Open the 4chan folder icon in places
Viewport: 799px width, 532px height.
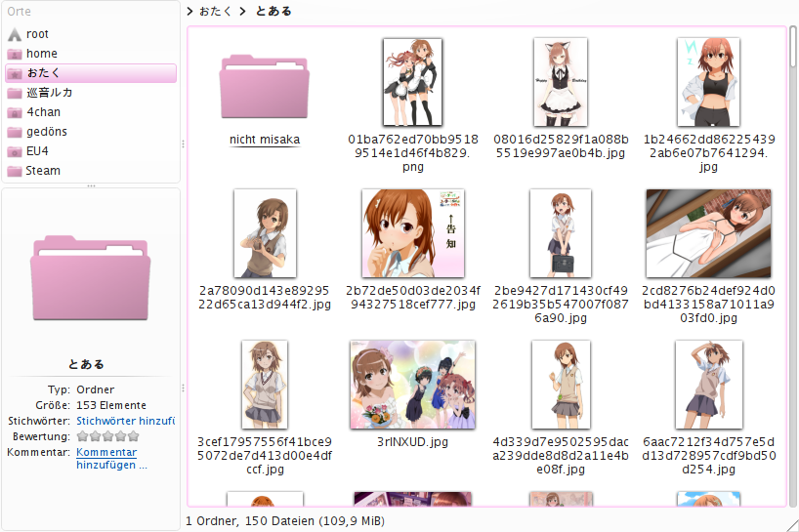pyautogui.click(x=15, y=112)
